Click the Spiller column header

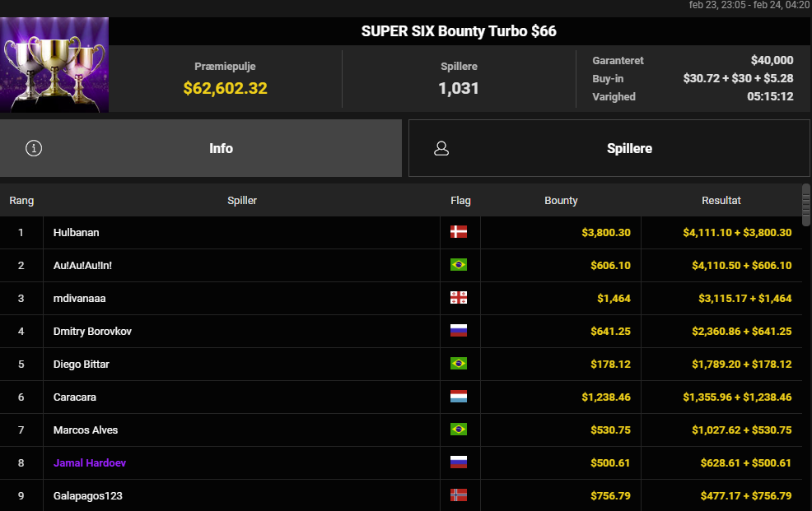[x=242, y=201]
